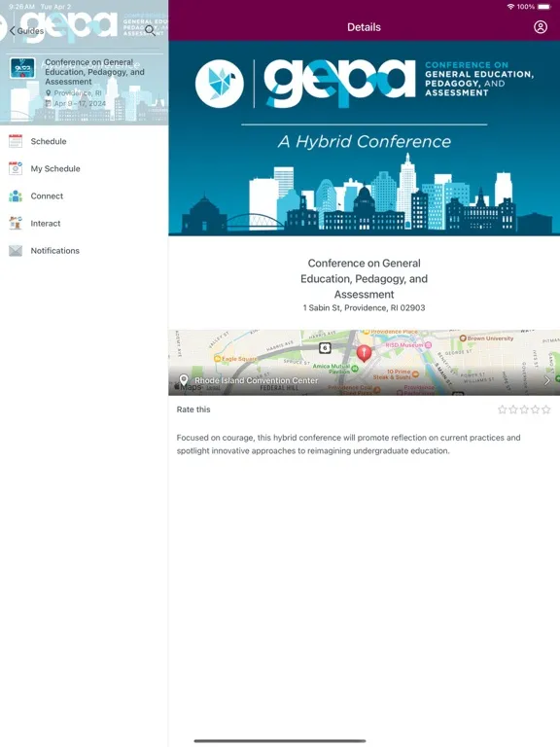
Task: Tap the Rate this label
Action: pos(193,409)
